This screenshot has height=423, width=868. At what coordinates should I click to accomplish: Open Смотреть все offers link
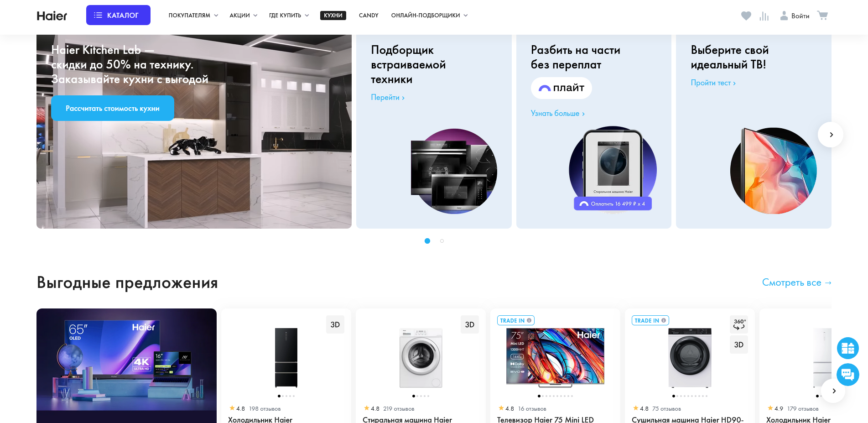coord(796,282)
